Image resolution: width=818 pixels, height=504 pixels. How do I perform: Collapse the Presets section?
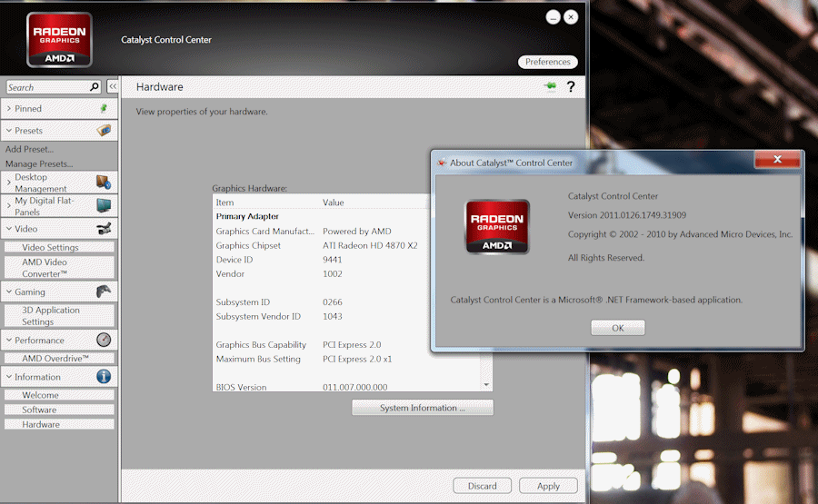(x=9, y=130)
